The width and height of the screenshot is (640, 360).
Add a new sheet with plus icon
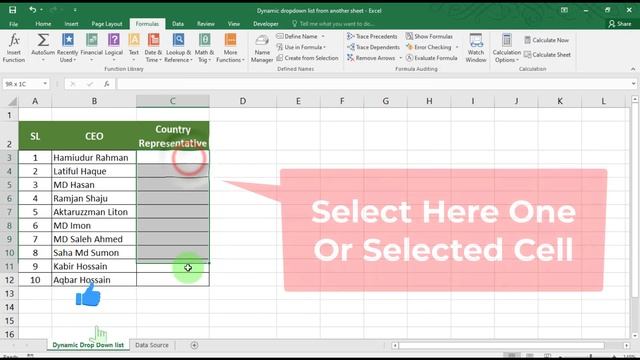click(x=194, y=345)
